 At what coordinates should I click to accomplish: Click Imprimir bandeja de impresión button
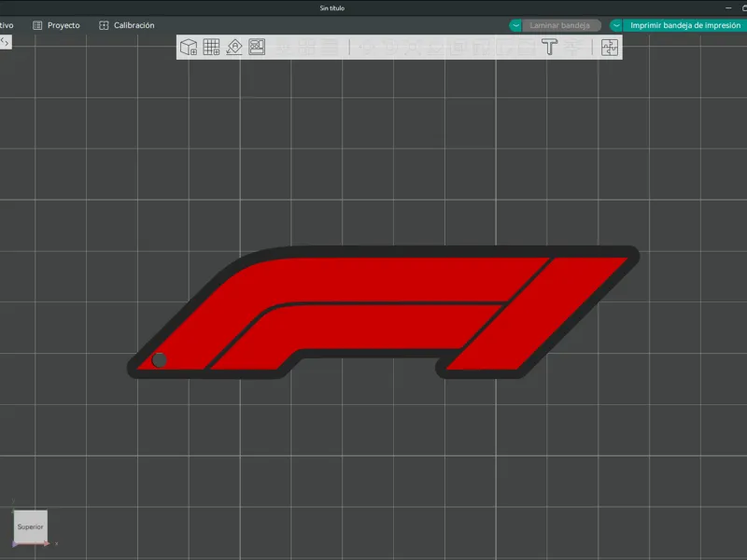pyautogui.click(x=684, y=25)
